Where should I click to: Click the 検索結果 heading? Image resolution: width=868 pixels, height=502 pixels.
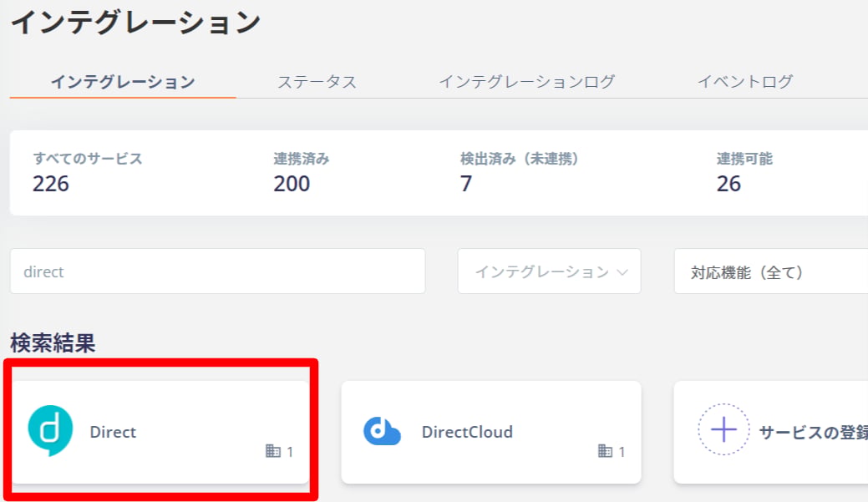(x=53, y=343)
